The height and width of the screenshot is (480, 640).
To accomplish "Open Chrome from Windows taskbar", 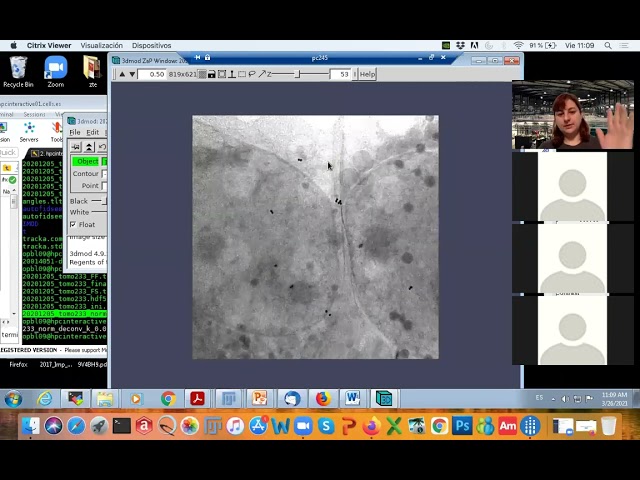I will (x=168, y=399).
